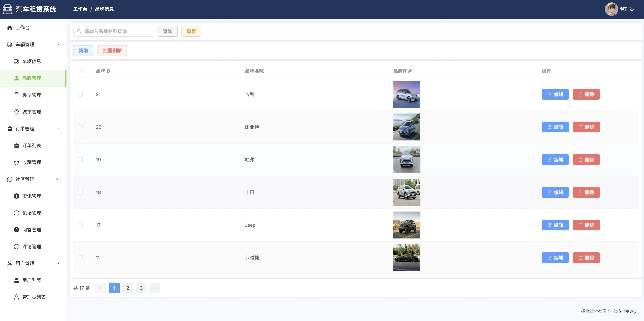Click the car logo of 汽车租赁系统
Image resolution: width=644 pixels, height=321 pixels.
pyautogui.click(x=7, y=9)
